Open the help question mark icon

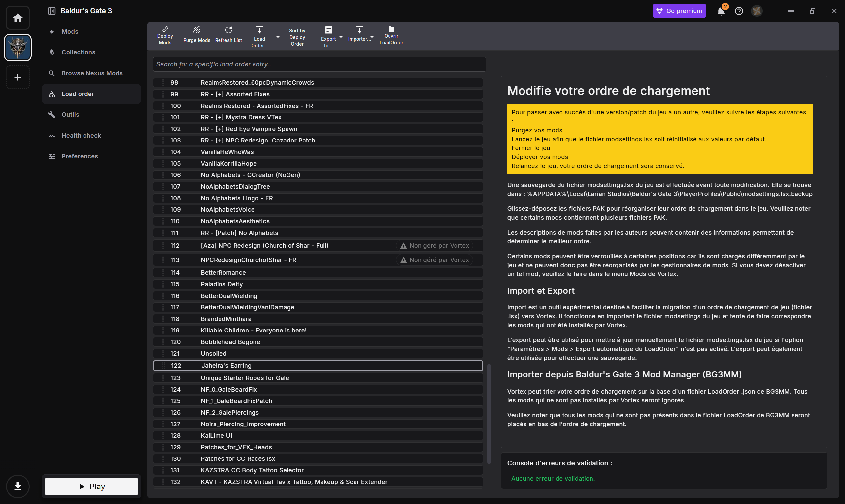click(739, 11)
